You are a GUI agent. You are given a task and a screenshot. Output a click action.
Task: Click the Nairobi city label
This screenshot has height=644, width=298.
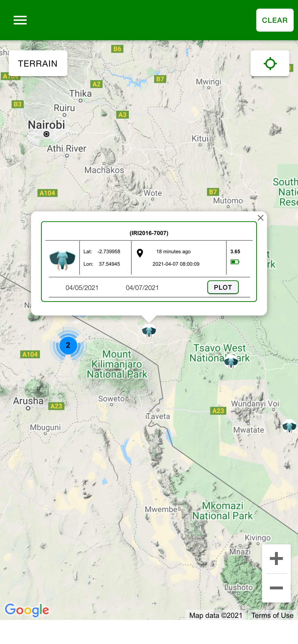pos(46,125)
